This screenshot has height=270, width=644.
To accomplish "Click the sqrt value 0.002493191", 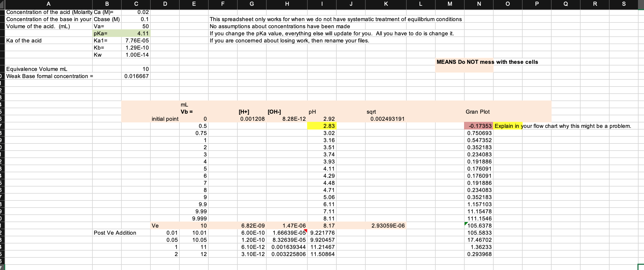I will coord(386,119).
